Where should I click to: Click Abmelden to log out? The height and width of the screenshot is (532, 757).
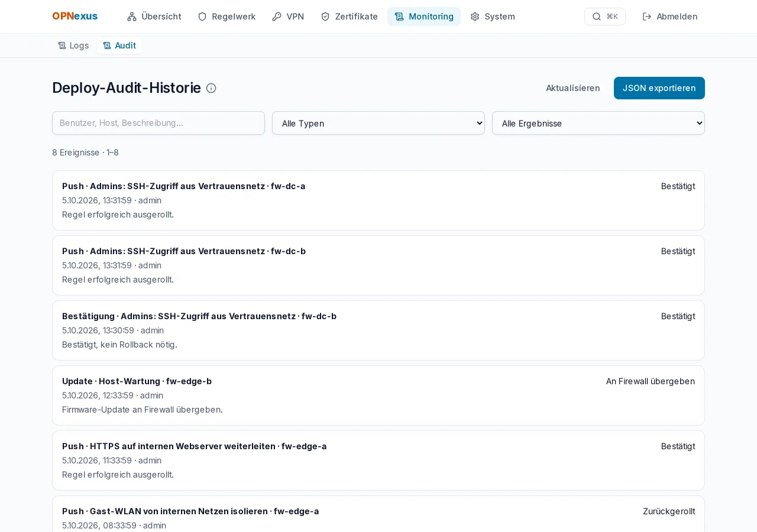click(x=670, y=17)
